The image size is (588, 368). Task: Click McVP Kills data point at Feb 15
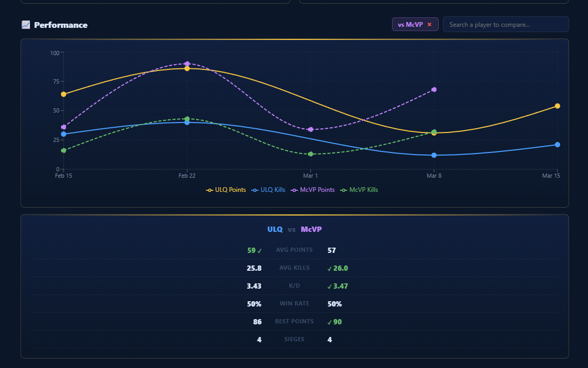coord(64,150)
